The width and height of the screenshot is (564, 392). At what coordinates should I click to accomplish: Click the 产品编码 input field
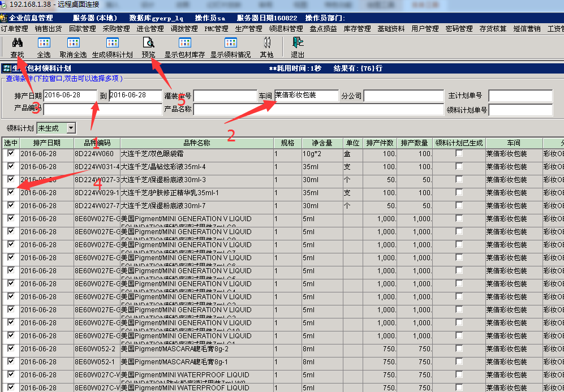coord(103,110)
